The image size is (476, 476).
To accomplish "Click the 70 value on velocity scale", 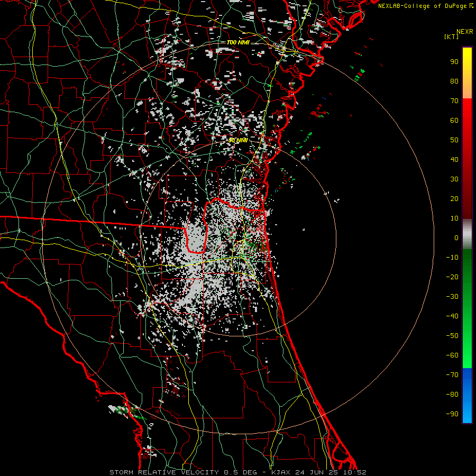I will [454, 101].
